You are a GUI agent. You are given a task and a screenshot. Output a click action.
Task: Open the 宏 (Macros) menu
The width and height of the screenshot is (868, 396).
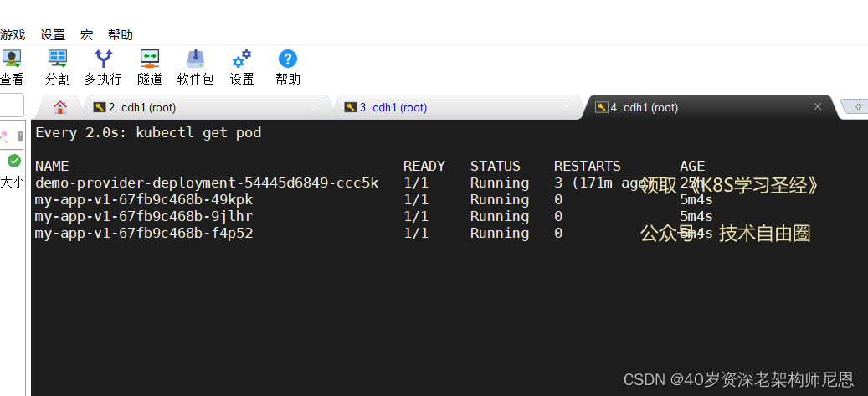click(86, 35)
